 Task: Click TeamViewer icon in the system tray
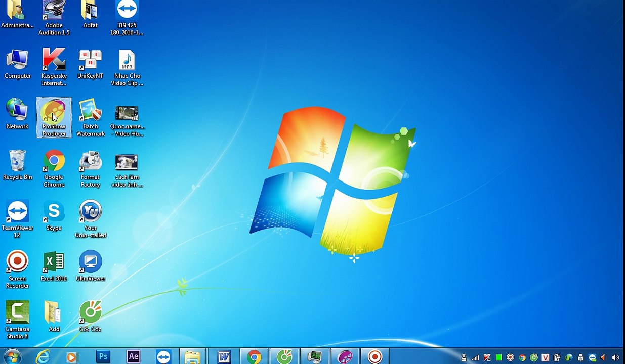coord(593,358)
